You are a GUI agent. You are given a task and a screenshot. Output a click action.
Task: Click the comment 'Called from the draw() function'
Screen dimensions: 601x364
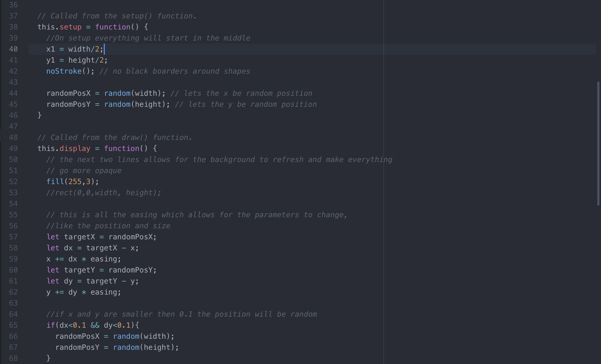(115, 138)
